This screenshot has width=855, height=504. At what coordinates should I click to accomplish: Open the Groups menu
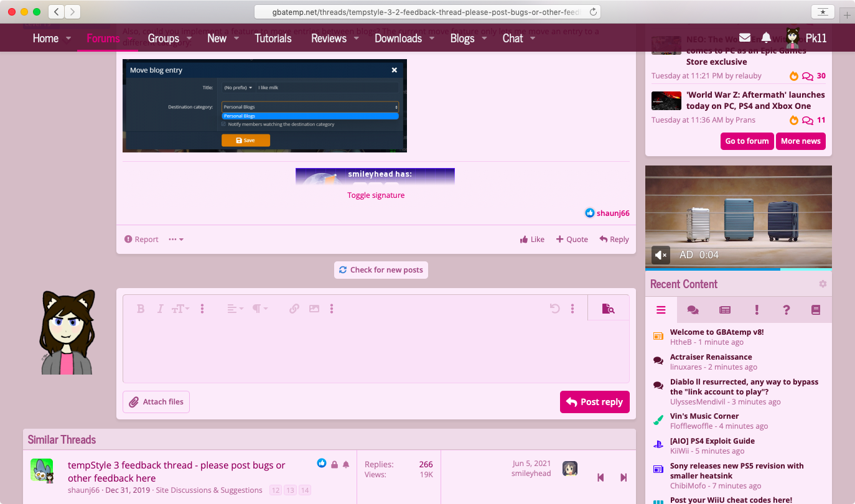164,38
